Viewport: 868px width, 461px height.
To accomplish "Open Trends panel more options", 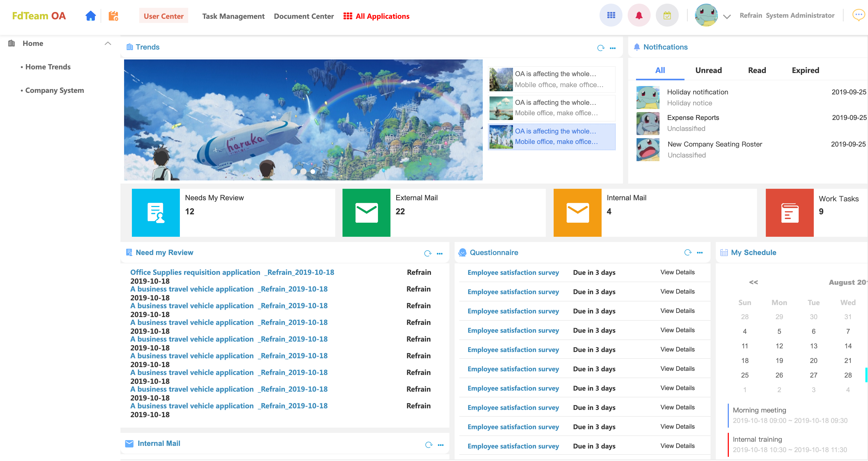I will coord(613,48).
